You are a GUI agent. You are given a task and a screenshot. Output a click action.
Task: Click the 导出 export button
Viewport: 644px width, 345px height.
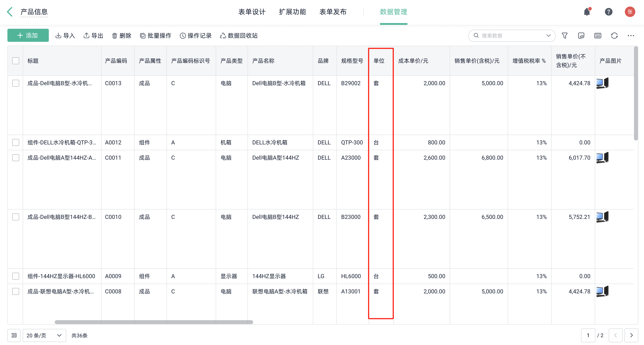(x=93, y=36)
